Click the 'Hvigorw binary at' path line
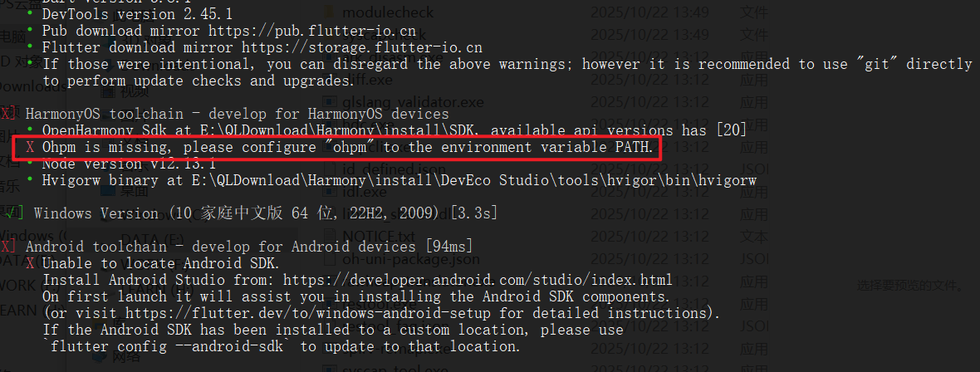The image size is (980, 372). pyautogui.click(x=399, y=181)
